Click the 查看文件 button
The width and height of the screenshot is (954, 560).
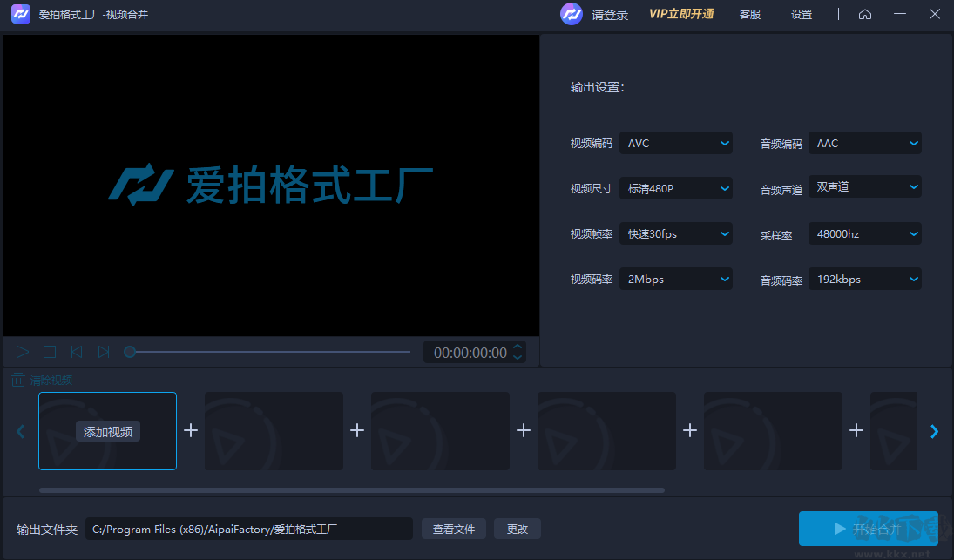[453, 529]
